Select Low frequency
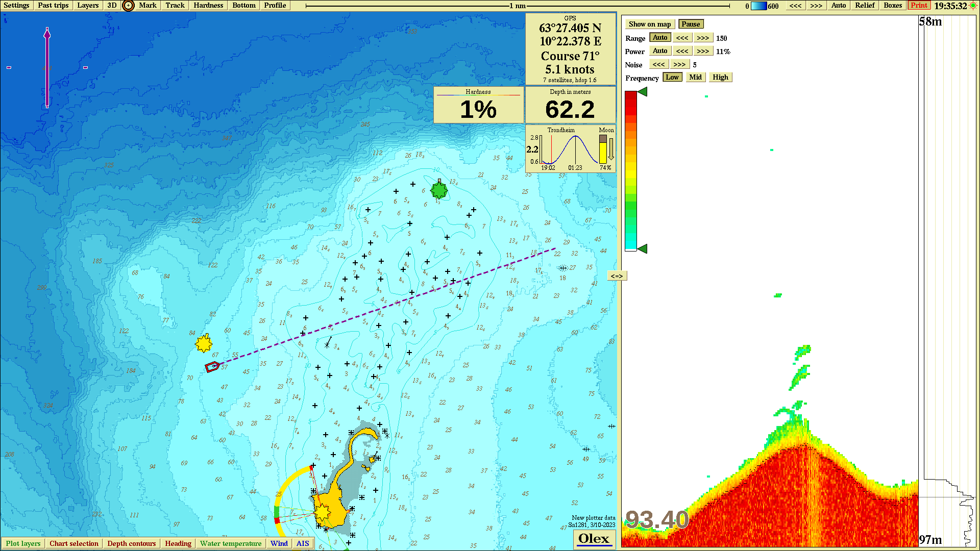Viewport: 980px width, 551px height. [672, 78]
